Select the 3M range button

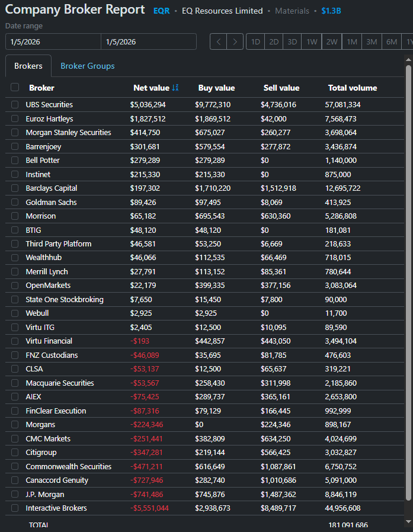[x=372, y=41]
